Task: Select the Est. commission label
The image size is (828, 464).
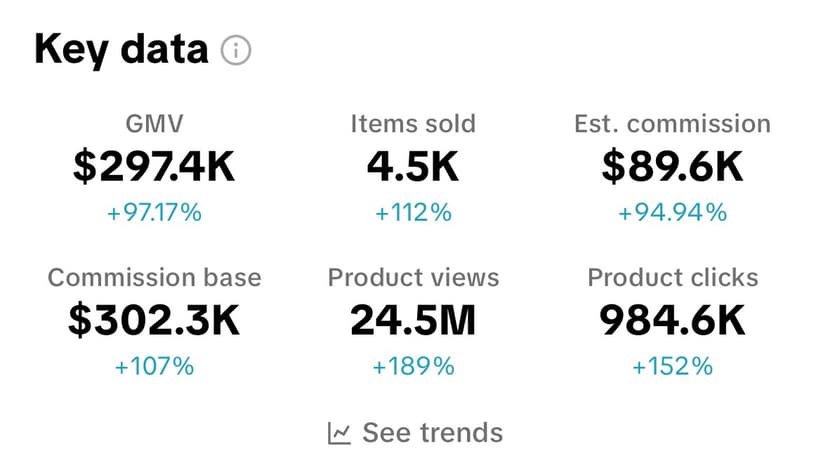Action: [672, 124]
